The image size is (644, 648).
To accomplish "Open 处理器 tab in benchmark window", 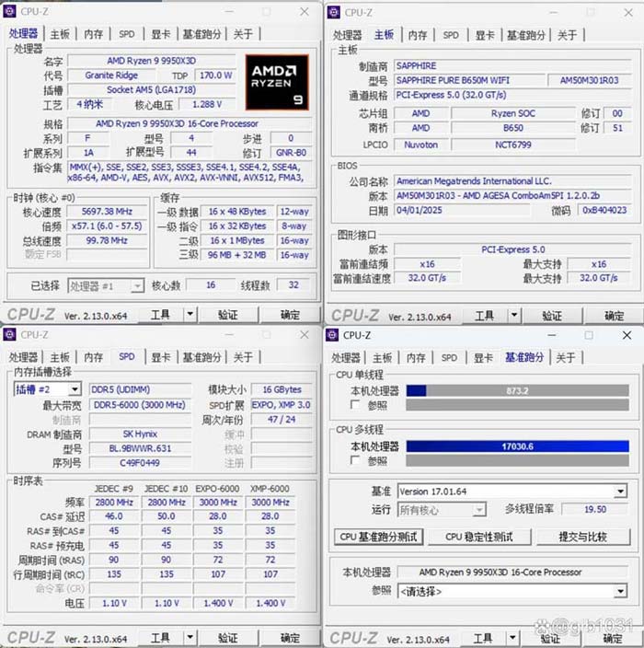I will point(345,358).
